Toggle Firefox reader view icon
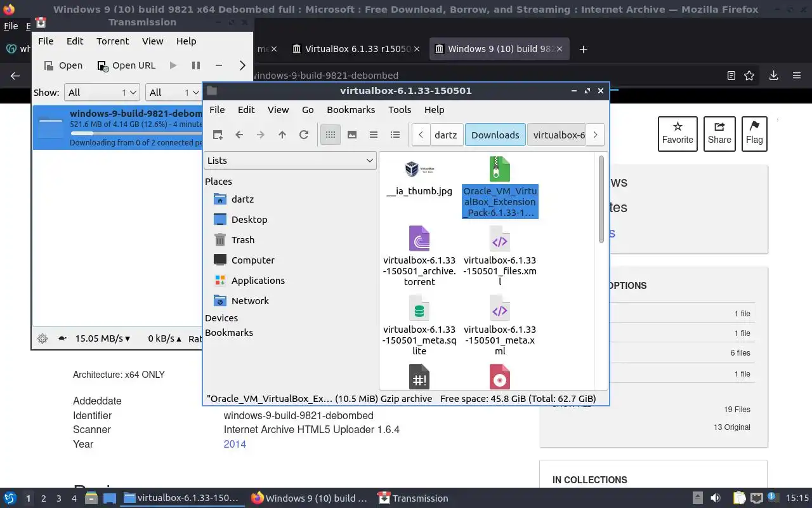812x508 pixels. (731, 76)
